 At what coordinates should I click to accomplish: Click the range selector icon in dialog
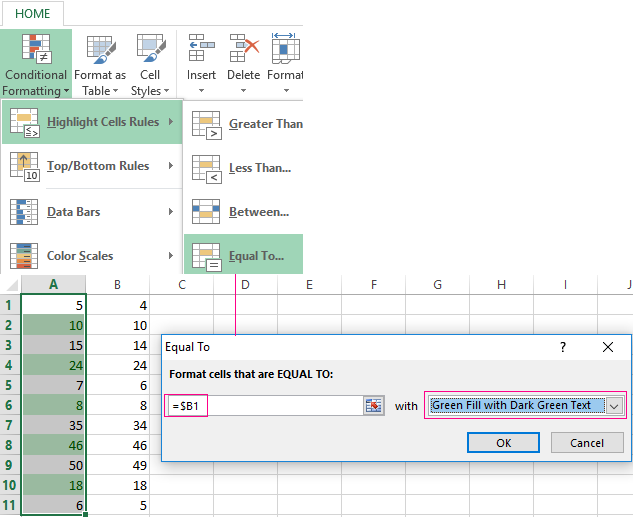tap(374, 405)
